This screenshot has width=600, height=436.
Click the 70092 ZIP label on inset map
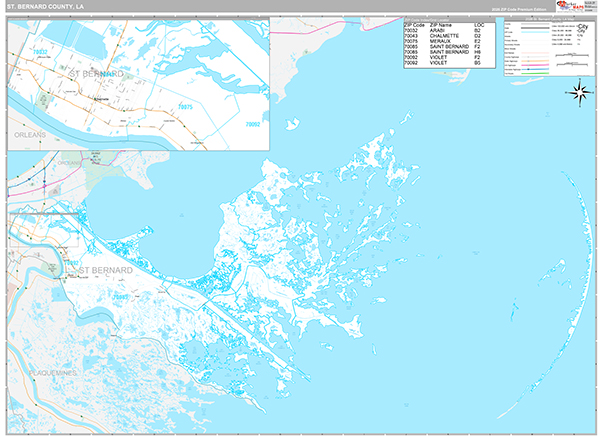pos(253,124)
